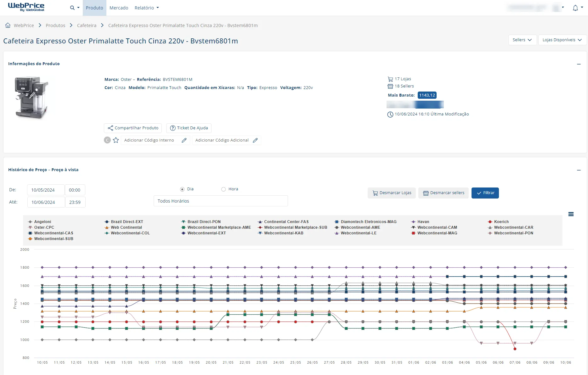588x375 pixels.
Task: Toggle Webcontinental-AME legend series
Action: pos(357,227)
